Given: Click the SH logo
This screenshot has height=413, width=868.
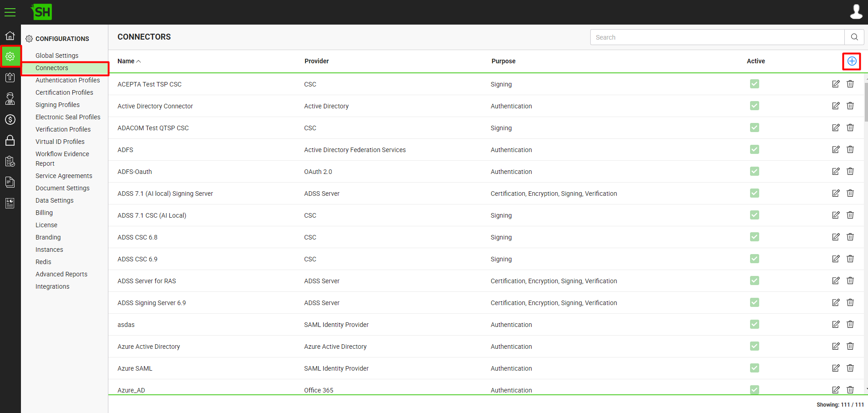Looking at the screenshot, I should click(x=41, y=12).
